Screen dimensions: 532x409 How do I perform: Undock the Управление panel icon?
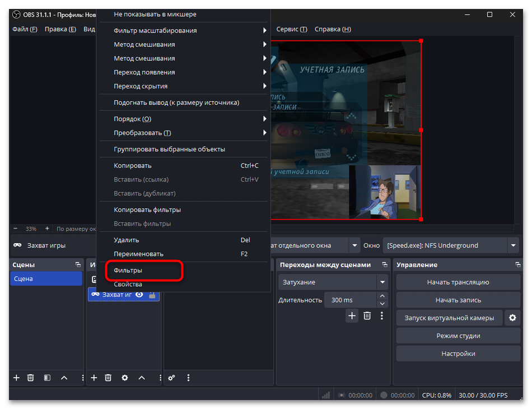pyautogui.click(x=518, y=265)
